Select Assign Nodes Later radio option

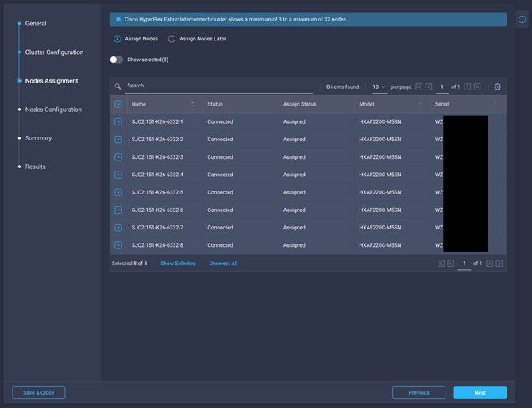click(x=172, y=39)
